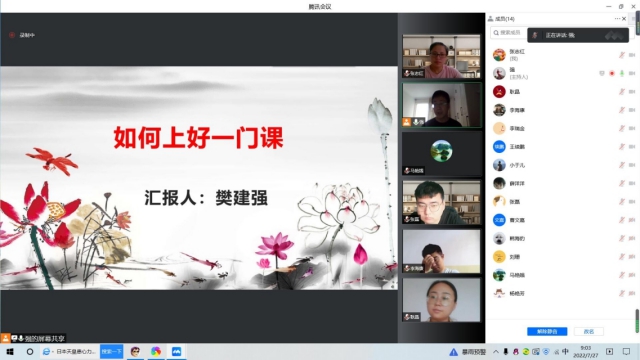
Task: Select bottom video tile of woman with glasses
Action: pyautogui.click(x=441, y=300)
